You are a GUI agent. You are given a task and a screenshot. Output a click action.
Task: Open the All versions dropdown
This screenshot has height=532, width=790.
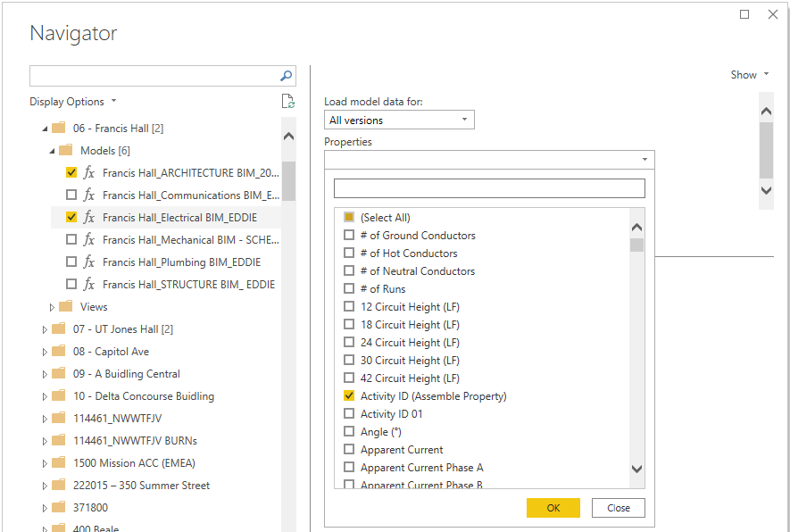399,121
